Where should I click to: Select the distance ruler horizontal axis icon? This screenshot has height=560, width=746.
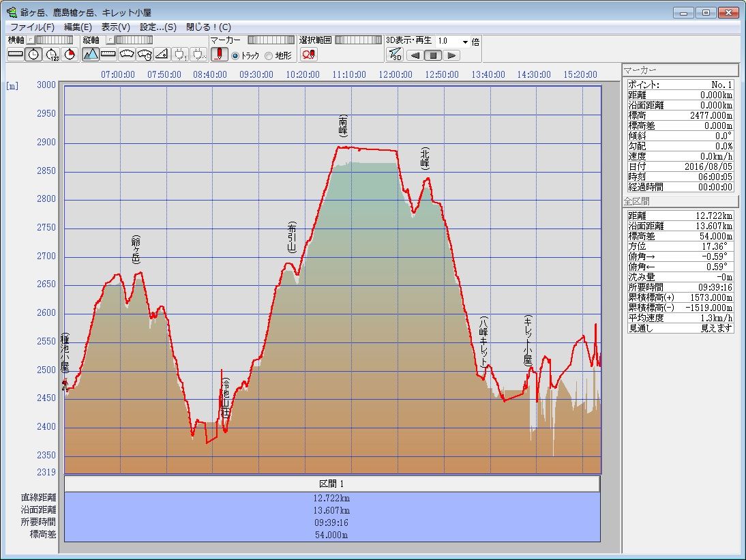[16, 55]
